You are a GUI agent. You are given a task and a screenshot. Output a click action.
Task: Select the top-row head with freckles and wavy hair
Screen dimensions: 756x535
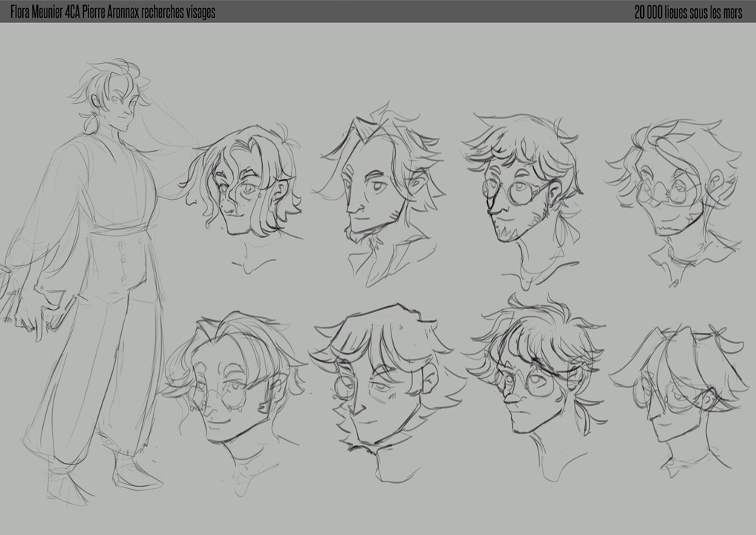click(x=245, y=186)
